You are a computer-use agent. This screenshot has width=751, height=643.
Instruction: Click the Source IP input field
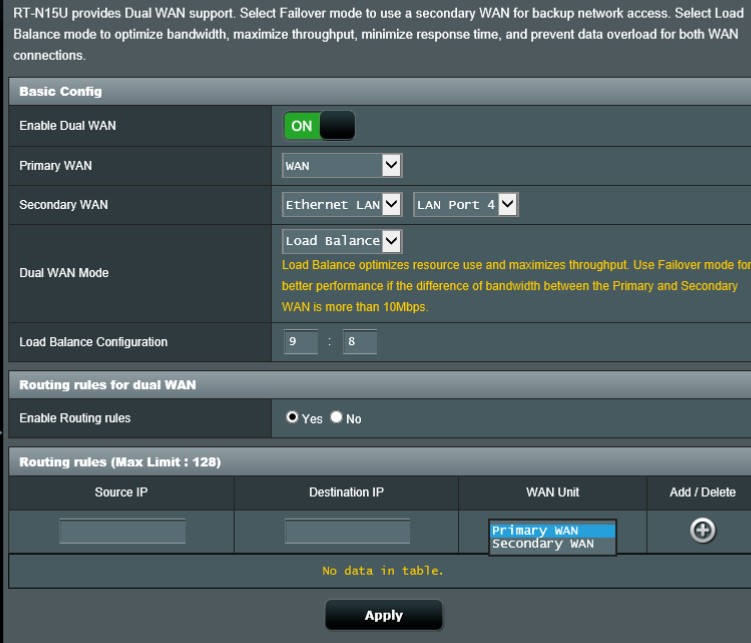(122, 531)
